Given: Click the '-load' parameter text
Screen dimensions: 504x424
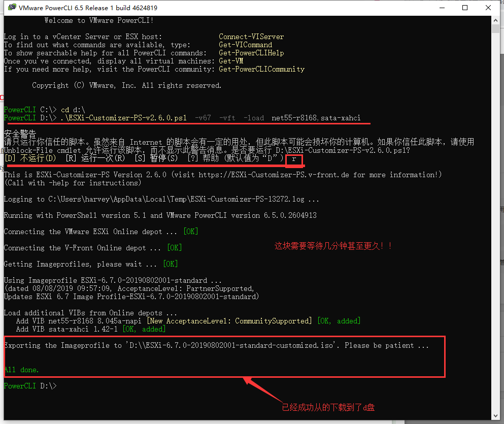Looking at the screenshot, I should pos(254,118).
